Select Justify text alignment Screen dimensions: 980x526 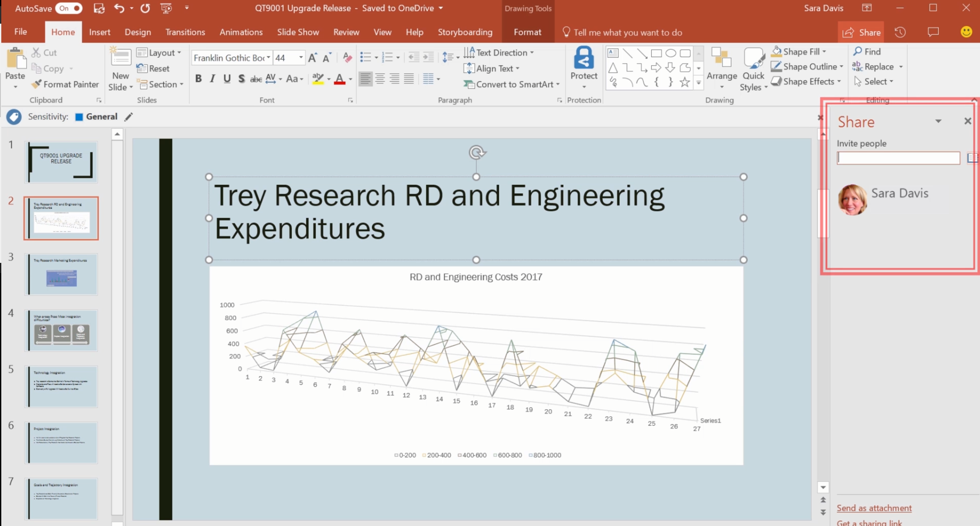tap(409, 79)
